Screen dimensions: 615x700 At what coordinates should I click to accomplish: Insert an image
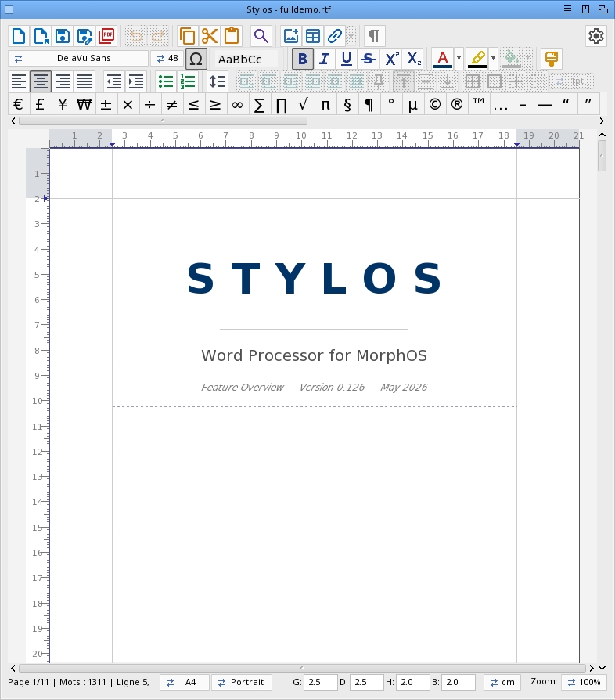point(291,36)
